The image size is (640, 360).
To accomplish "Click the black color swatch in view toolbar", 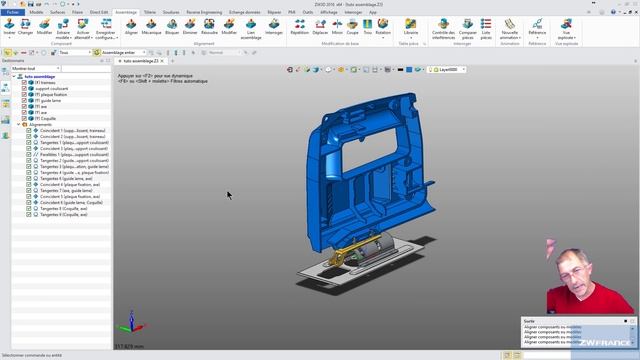I will (400, 70).
